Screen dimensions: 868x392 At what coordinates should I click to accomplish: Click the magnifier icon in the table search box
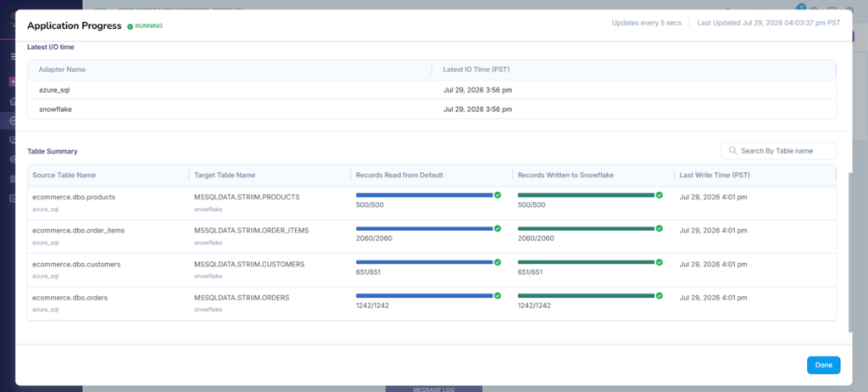click(733, 151)
